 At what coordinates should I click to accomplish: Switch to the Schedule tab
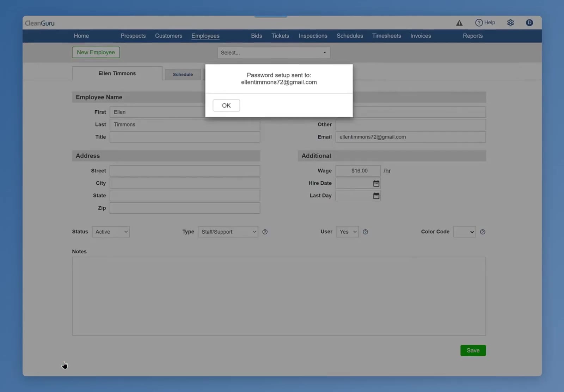(183, 74)
